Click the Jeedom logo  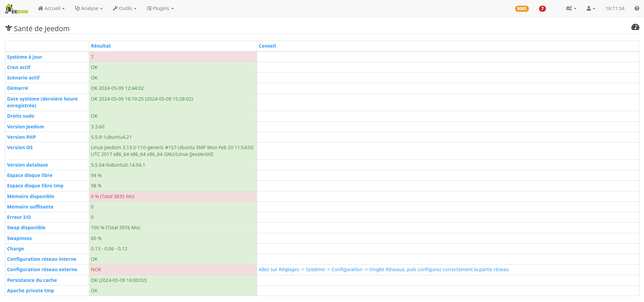point(16,9)
